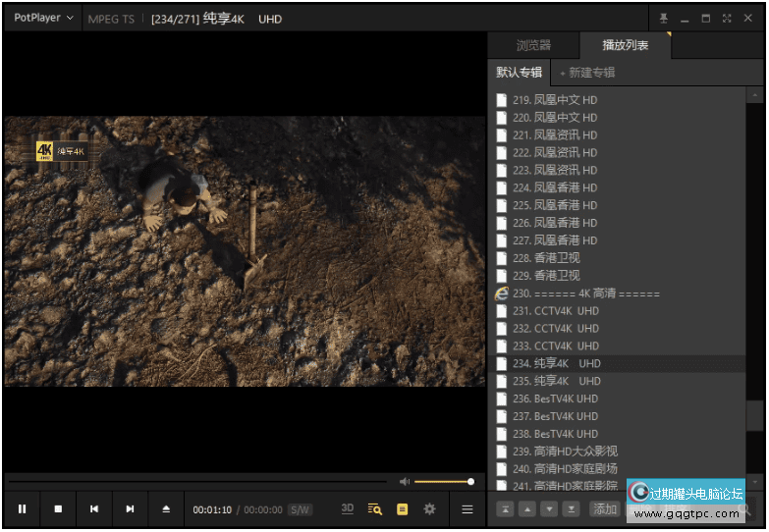Viewport: 769px width, 532px height.
Task: Mute audio via the speaker icon
Action: tap(405, 482)
